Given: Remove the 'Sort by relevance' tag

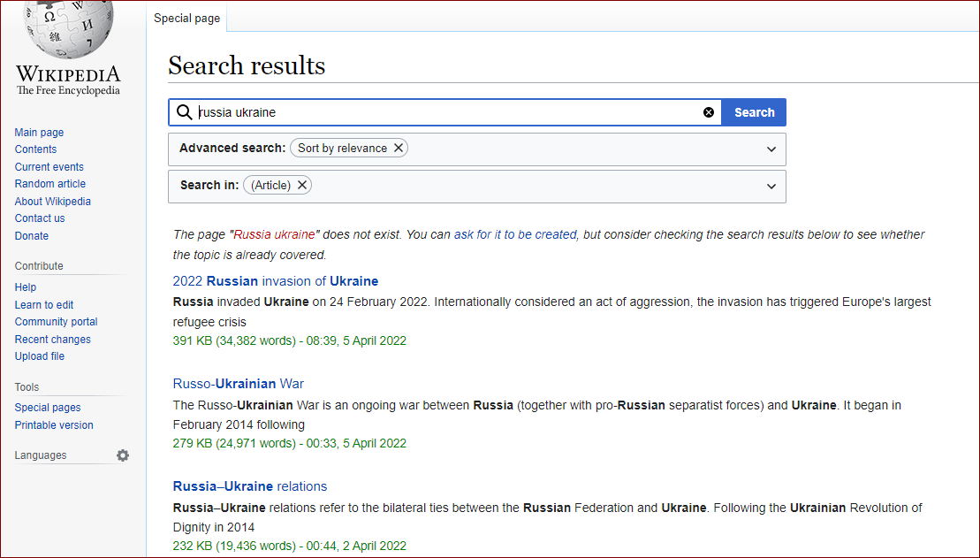Looking at the screenshot, I should coord(399,148).
